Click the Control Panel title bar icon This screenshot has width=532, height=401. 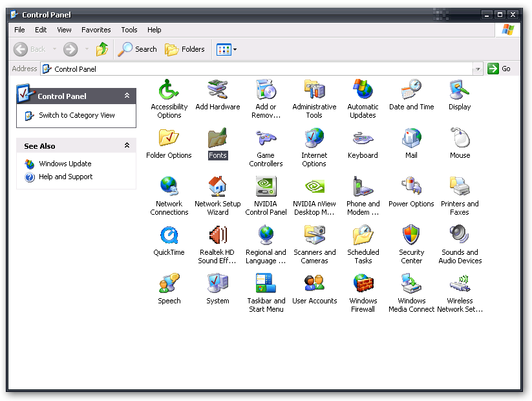click(14, 15)
